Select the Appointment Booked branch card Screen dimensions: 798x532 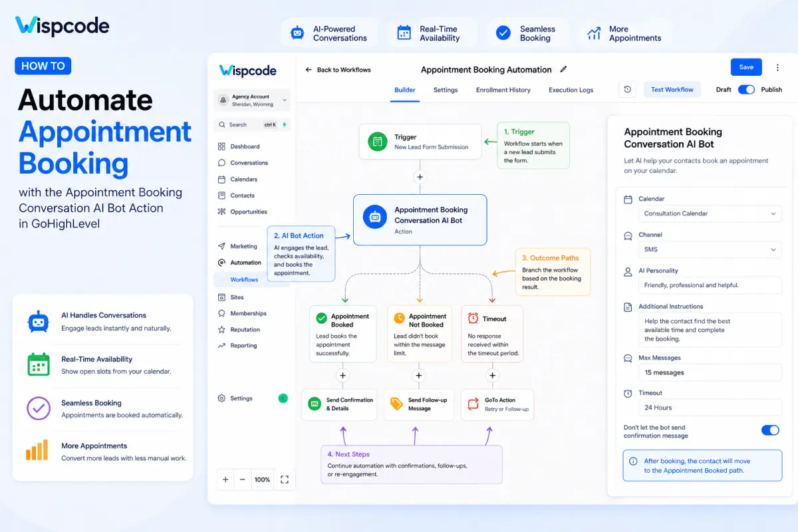343,334
